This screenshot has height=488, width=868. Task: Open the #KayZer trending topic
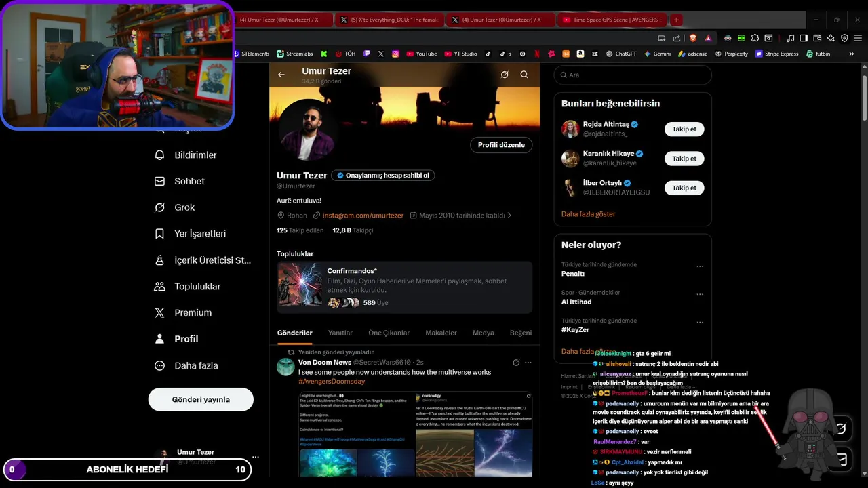(x=575, y=329)
